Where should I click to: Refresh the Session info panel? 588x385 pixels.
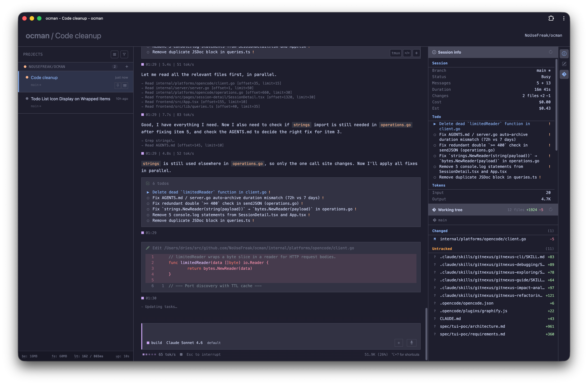coord(551,52)
